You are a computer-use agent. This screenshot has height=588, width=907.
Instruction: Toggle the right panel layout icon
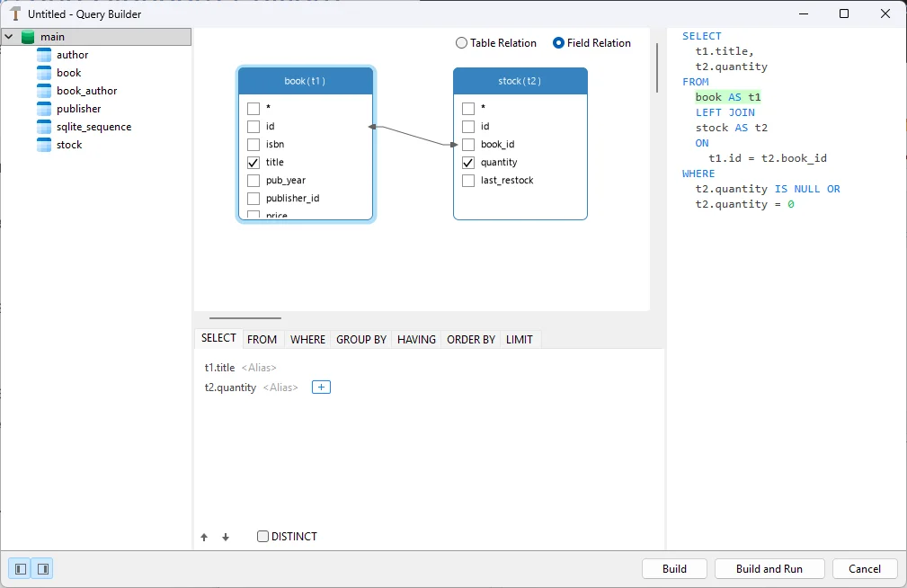click(43, 569)
